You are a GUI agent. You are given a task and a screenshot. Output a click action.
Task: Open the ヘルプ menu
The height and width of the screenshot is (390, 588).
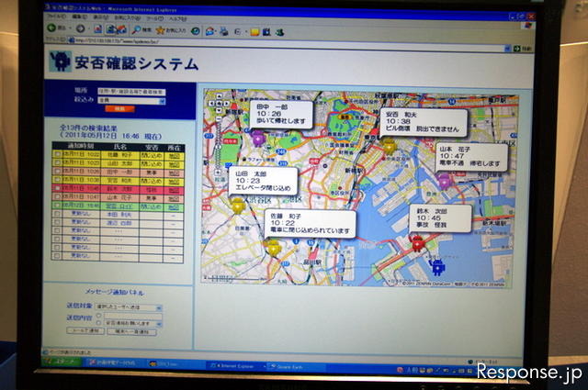point(177,18)
